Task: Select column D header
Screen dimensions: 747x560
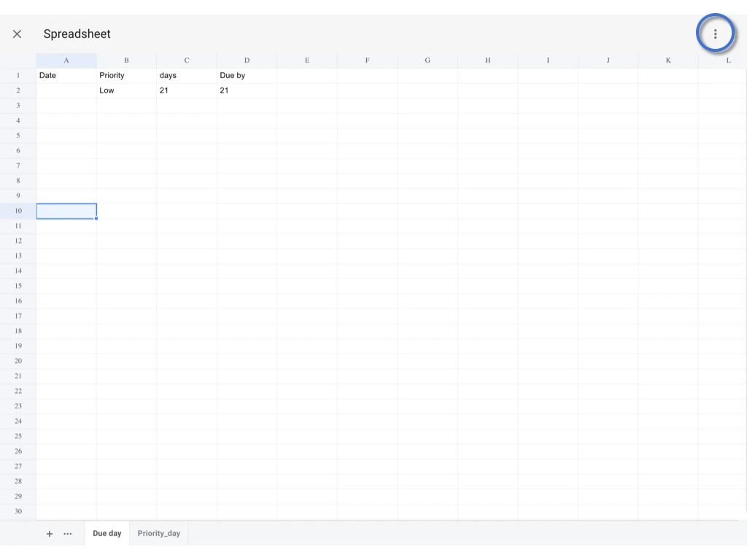Action: pyautogui.click(x=247, y=61)
